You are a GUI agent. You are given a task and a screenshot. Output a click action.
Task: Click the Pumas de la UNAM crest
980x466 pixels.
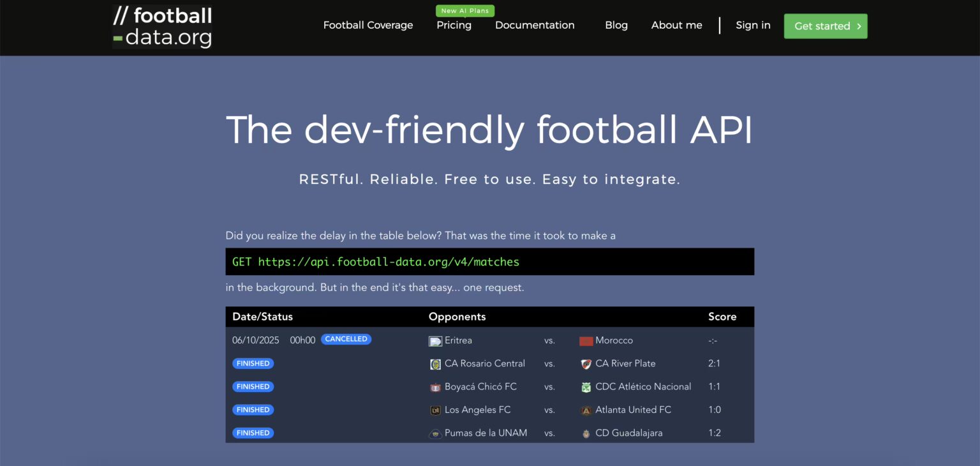(x=435, y=432)
